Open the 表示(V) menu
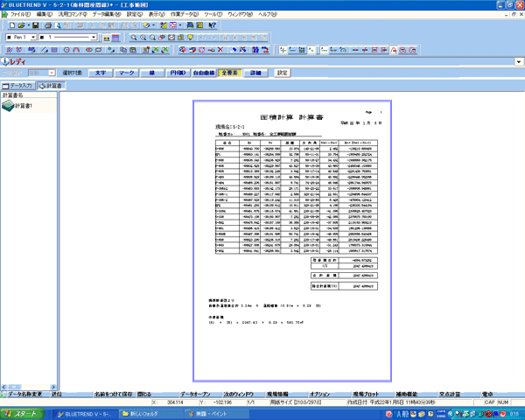Image resolution: width=525 pixels, height=420 pixels. 157,14
